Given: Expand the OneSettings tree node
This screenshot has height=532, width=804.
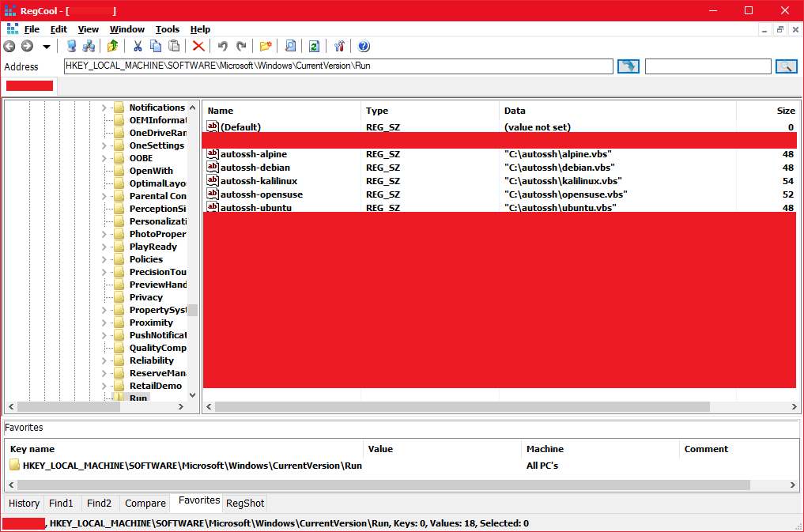Looking at the screenshot, I should pos(104,145).
